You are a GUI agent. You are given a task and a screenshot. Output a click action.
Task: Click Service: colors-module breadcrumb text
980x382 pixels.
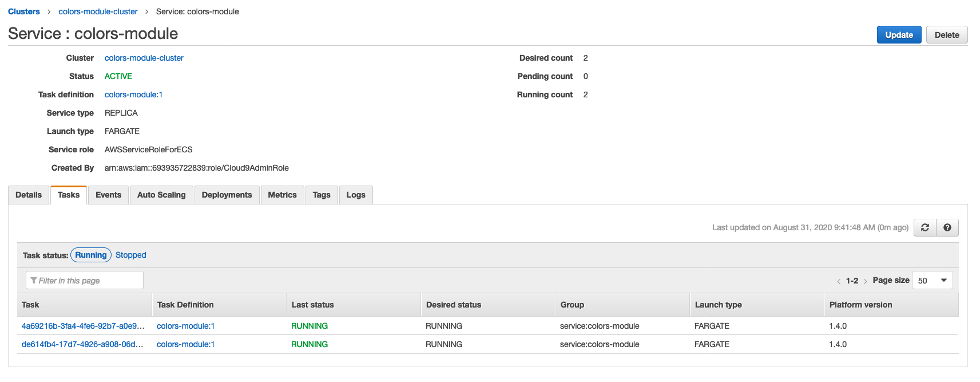197,11
